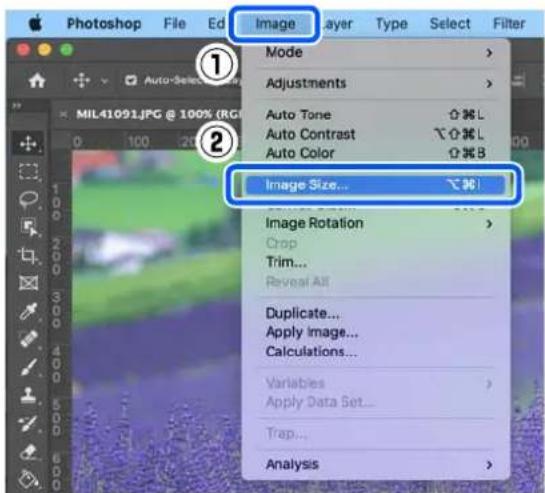Open the Type menu

tap(392, 24)
